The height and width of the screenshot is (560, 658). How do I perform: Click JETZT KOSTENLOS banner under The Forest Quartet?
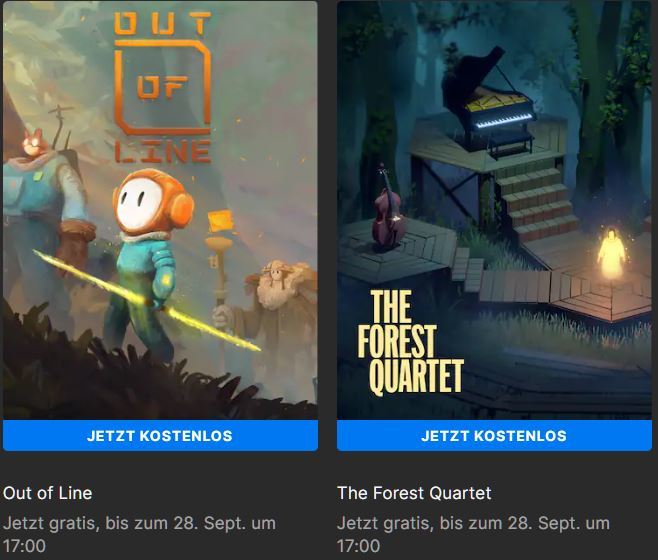(494, 436)
